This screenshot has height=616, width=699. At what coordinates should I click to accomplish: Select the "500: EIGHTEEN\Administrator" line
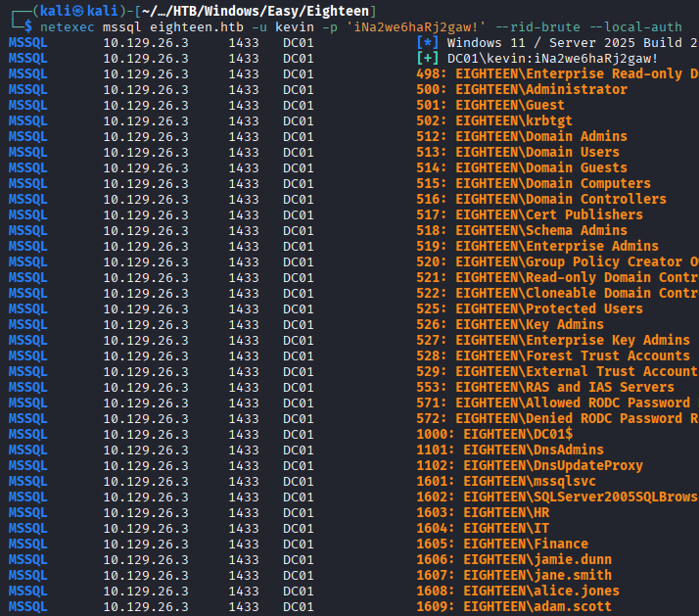pos(522,90)
